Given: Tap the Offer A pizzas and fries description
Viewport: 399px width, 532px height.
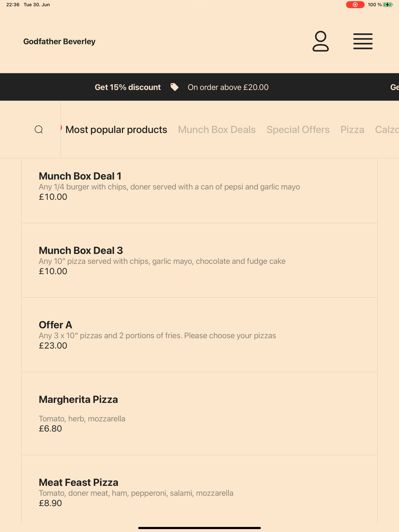Looking at the screenshot, I should pyautogui.click(x=157, y=336).
